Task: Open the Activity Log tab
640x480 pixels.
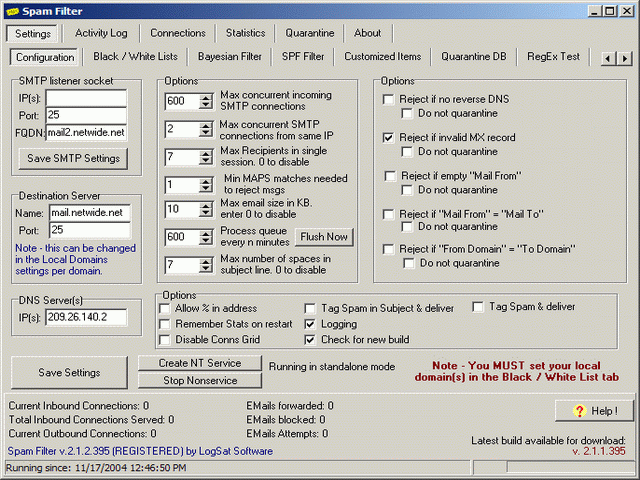Action: pyautogui.click(x=101, y=33)
